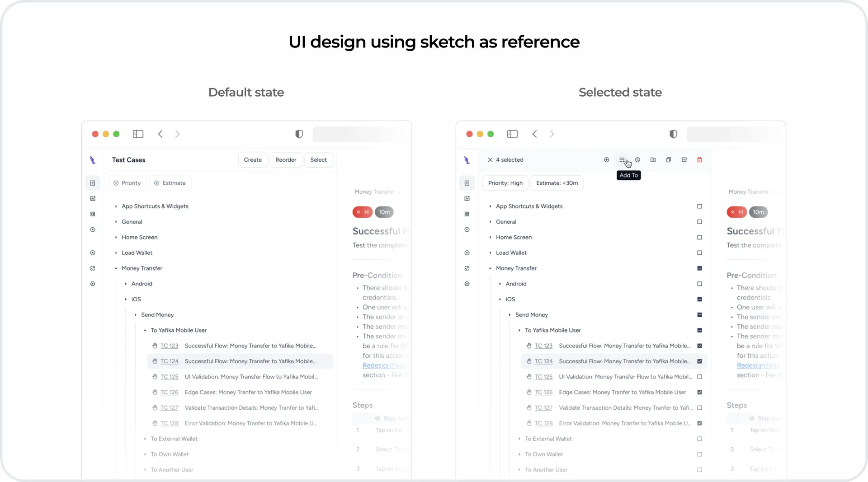Viewport: 868px width, 482px height.
Task: Click the clock icon in Selected state toolbar
Action: (x=637, y=160)
